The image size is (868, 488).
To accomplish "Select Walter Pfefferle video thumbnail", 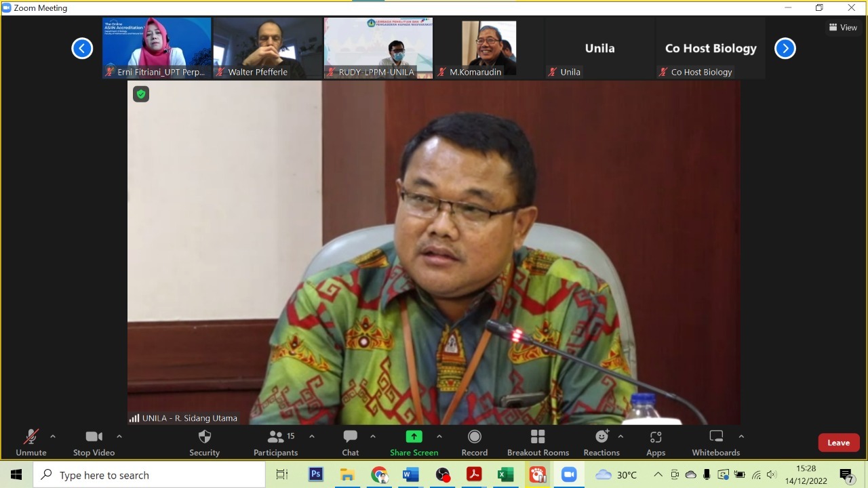I will [x=267, y=48].
